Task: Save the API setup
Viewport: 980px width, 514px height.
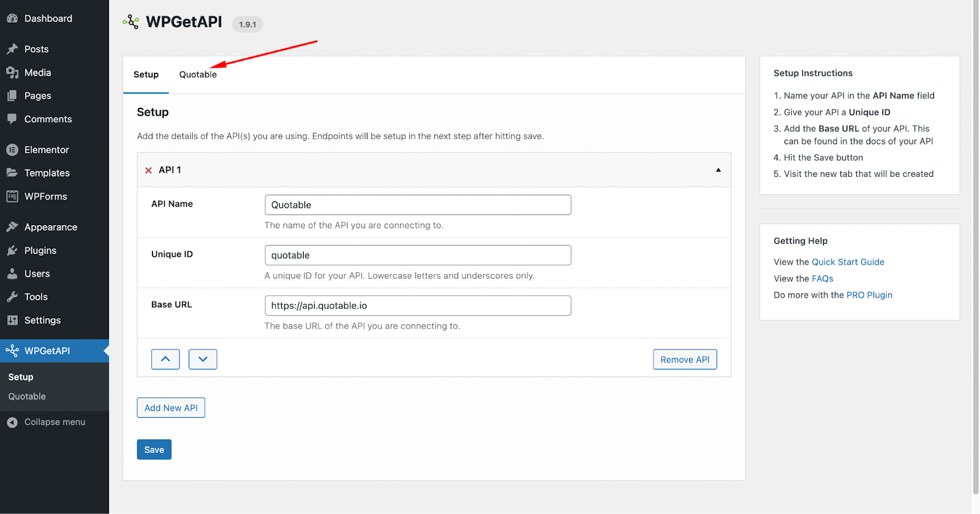Action: tap(154, 450)
